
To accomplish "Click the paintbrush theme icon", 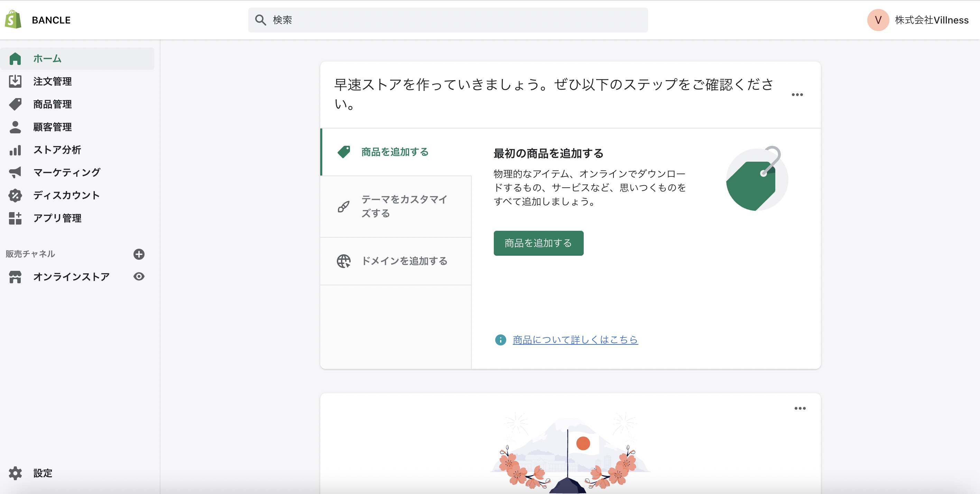I will click(x=343, y=206).
